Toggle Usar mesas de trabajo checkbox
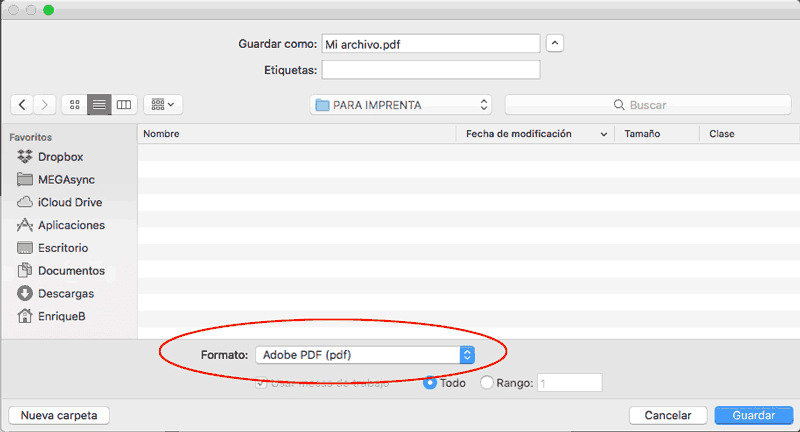Viewport: 800px width, 432px height. pos(261,383)
